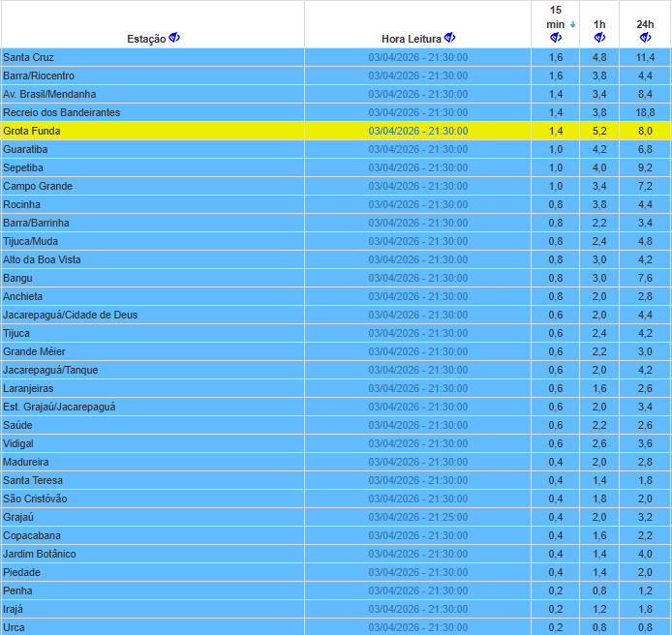Viewport: 672px width, 635px height.
Task: Click the hide-column icon under 15 min
Action: [556, 38]
